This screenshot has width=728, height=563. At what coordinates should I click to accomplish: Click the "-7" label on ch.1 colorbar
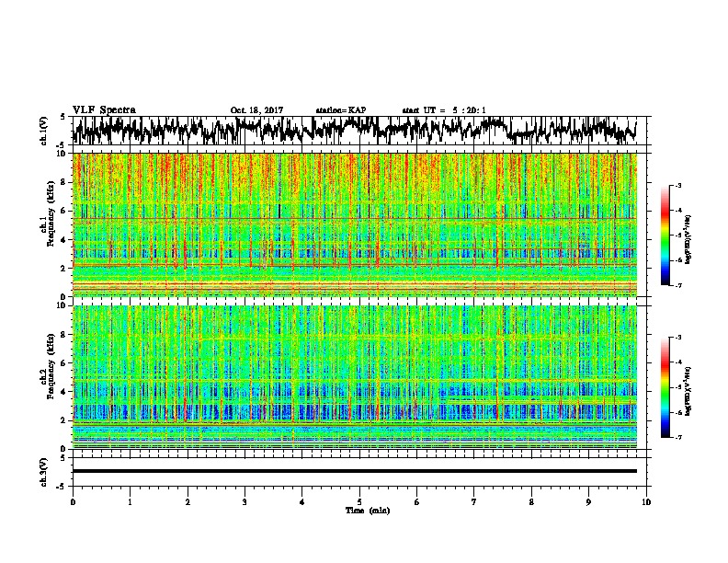click(678, 285)
